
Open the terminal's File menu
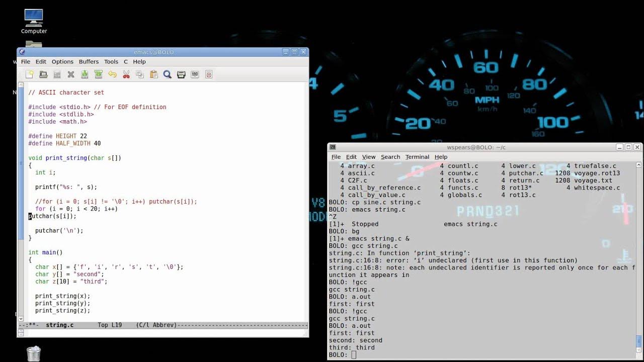[336, 157]
